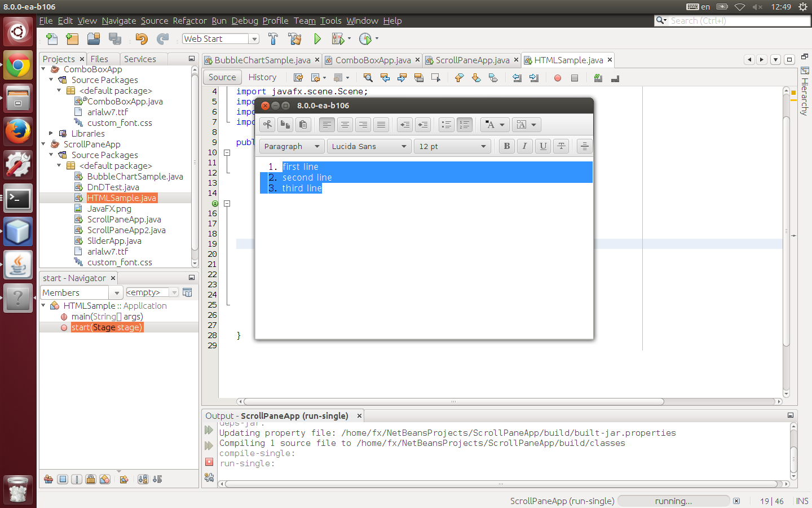Select SliderApp.java in the project tree
Image resolution: width=812 pixels, height=508 pixels.
click(114, 241)
